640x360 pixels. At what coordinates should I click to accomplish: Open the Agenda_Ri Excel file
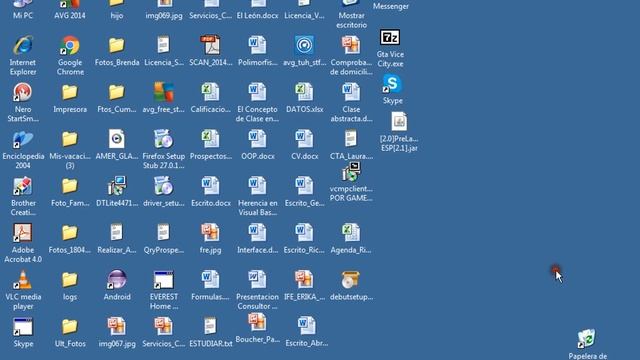[351, 233]
